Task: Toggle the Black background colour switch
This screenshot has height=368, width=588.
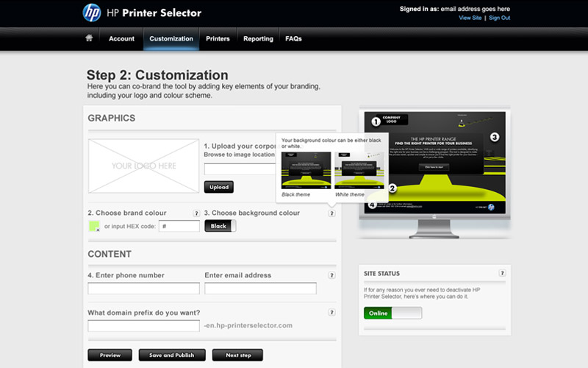Action: [220, 226]
